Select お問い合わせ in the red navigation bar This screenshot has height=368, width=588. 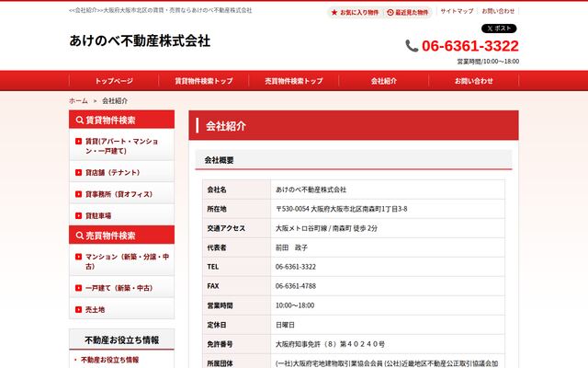point(474,81)
